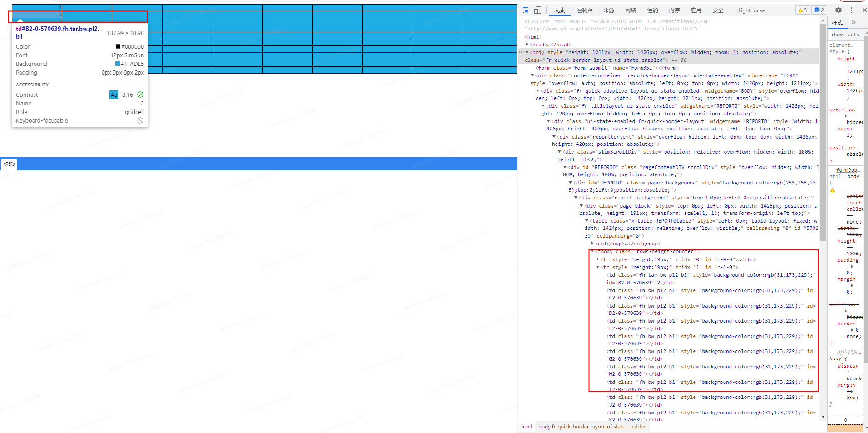This screenshot has height=433, width=868.
Task: Expand the border shorthand triangle in styles
Action: (x=852, y=330)
